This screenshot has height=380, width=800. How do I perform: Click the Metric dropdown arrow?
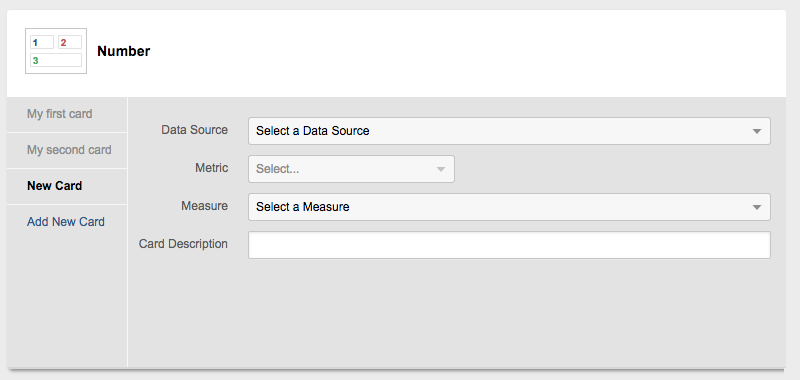click(x=441, y=169)
